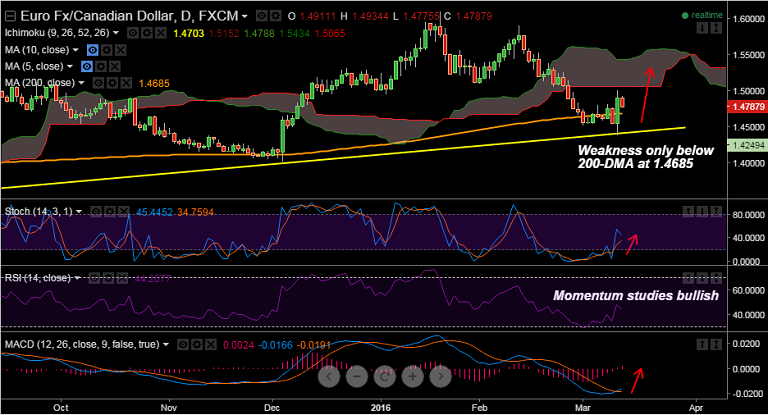Expand the MA (200, close) dropdown arrow
The height and width of the screenshot is (415, 768).
[81, 83]
